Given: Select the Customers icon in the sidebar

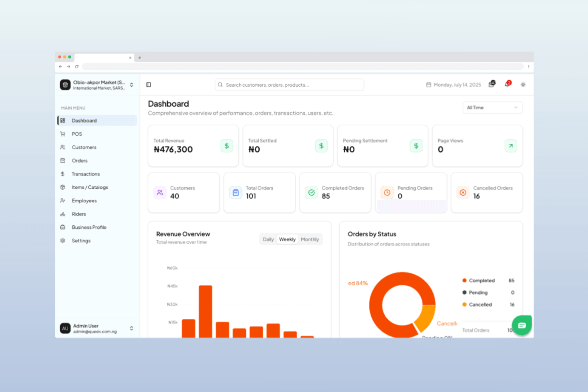Looking at the screenshot, I should tap(63, 147).
